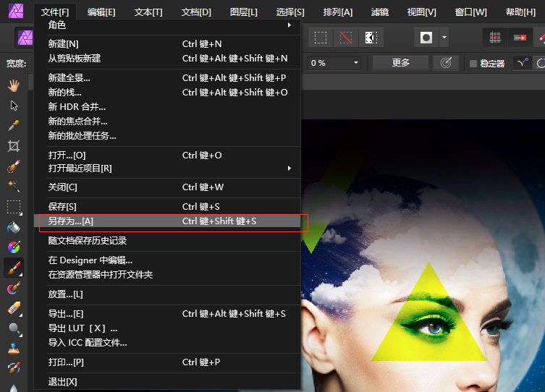Select the Paint Mixer Brush tool
Screen dimensions: 545x392
click(x=14, y=288)
